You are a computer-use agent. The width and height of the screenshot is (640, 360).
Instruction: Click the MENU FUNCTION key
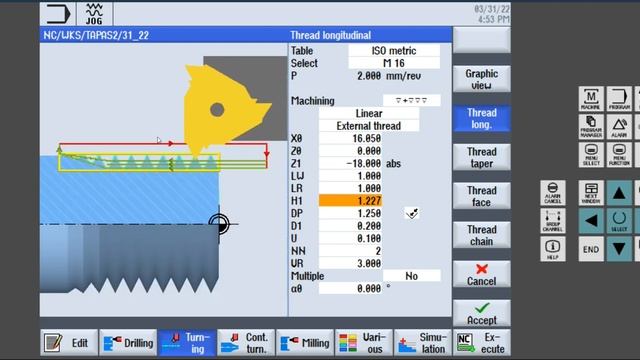point(619,155)
